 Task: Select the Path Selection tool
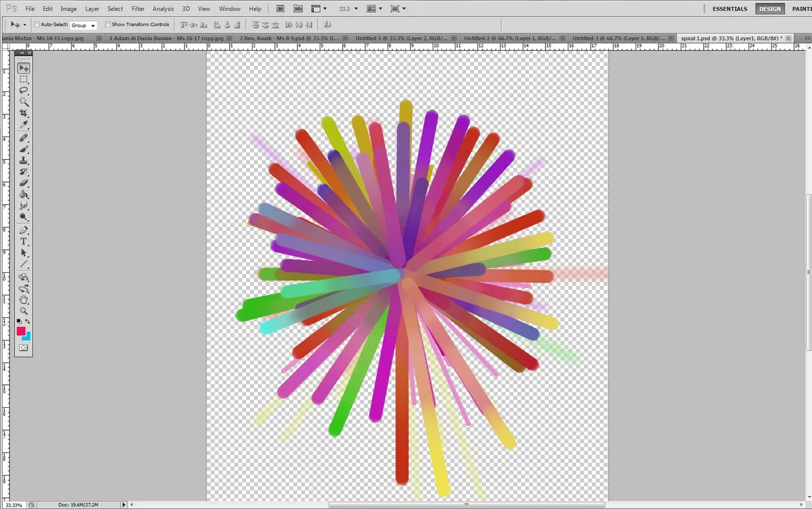tap(23, 253)
